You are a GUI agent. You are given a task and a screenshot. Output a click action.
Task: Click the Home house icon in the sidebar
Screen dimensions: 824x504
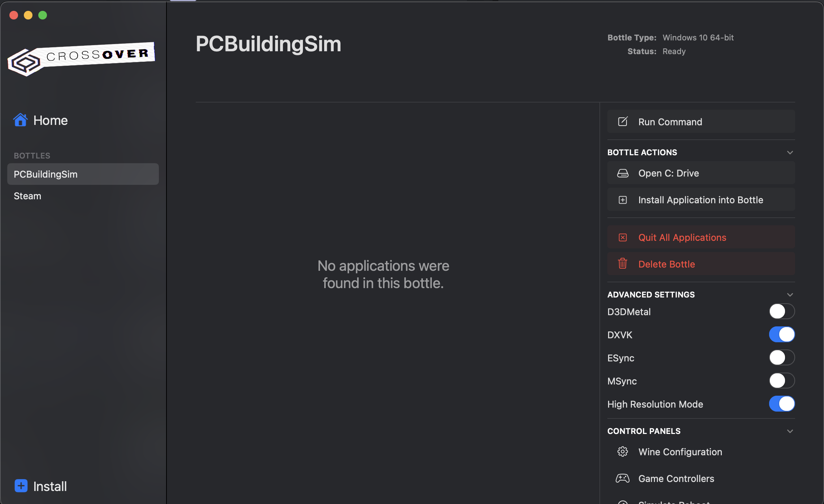tap(21, 120)
